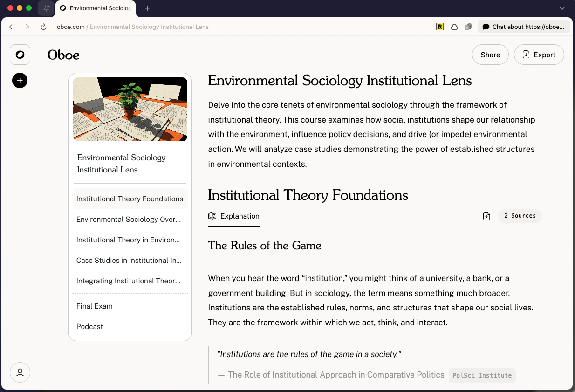
Task: Open the Environmental Sociology Overview section
Action: coord(129,219)
